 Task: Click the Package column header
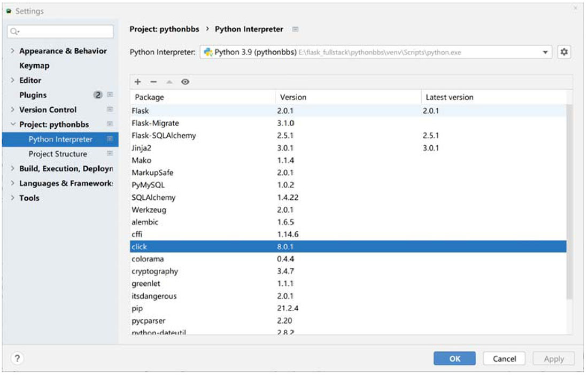[203, 97]
